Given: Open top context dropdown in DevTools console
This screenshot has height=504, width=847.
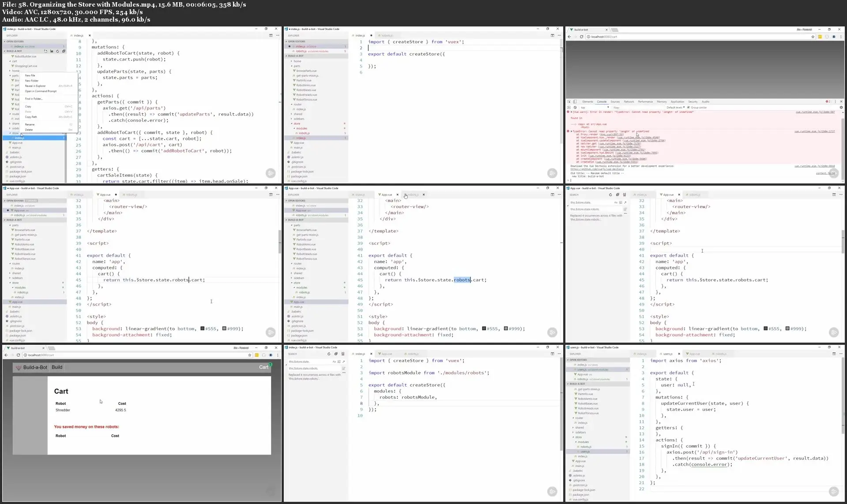Looking at the screenshot, I should point(595,107).
